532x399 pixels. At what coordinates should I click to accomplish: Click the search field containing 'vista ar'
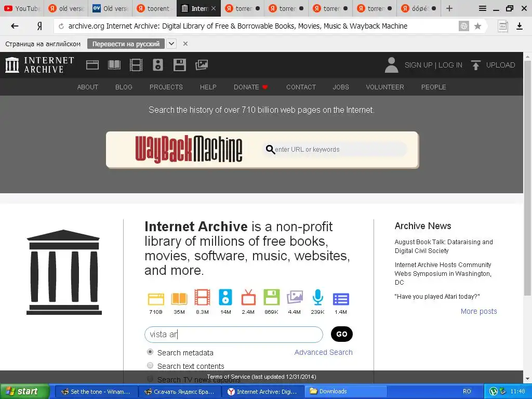pyautogui.click(x=233, y=335)
